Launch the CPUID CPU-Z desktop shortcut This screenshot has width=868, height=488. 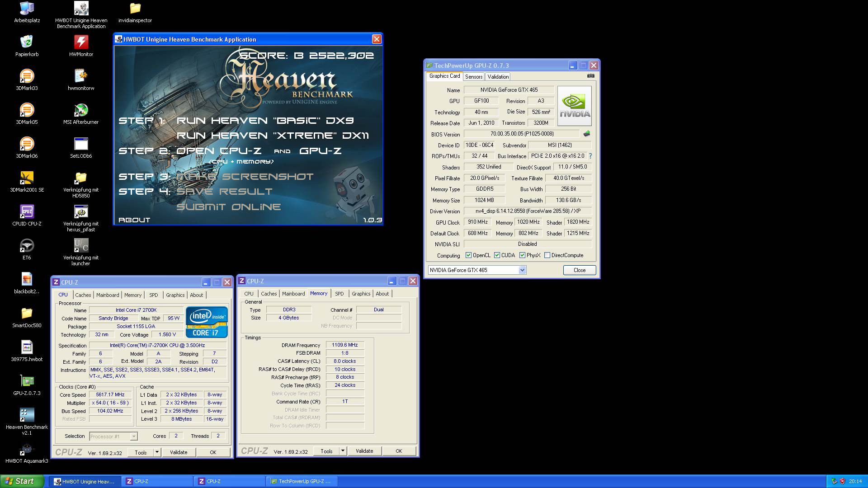coord(27,216)
